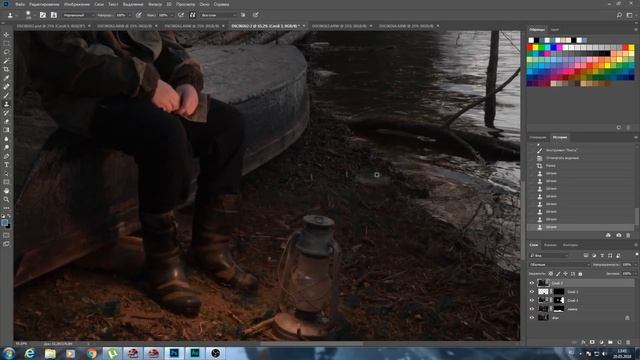Select the Dodge tool
The image size is (640, 360).
click(x=6, y=147)
